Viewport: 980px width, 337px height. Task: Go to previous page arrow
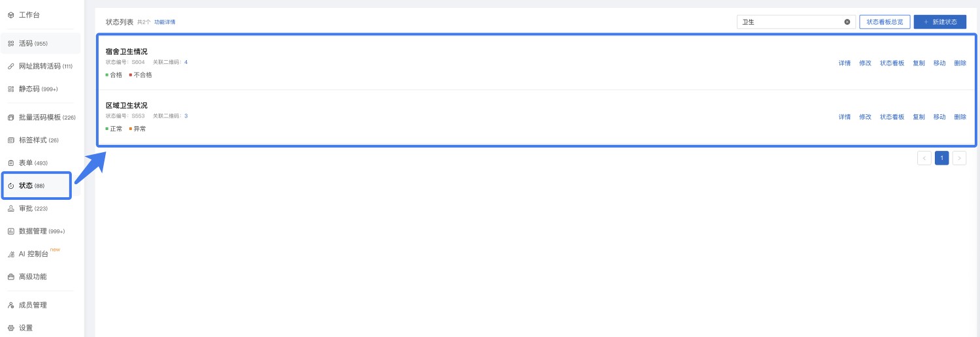pyautogui.click(x=924, y=158)
